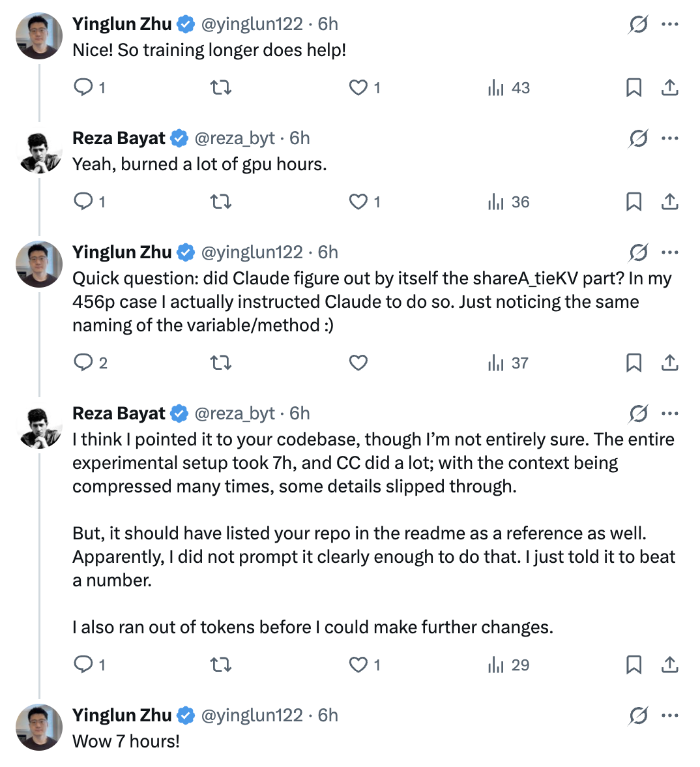View analytics showing 43 views
The image size is (700, 767).
[x=509, y=88]
